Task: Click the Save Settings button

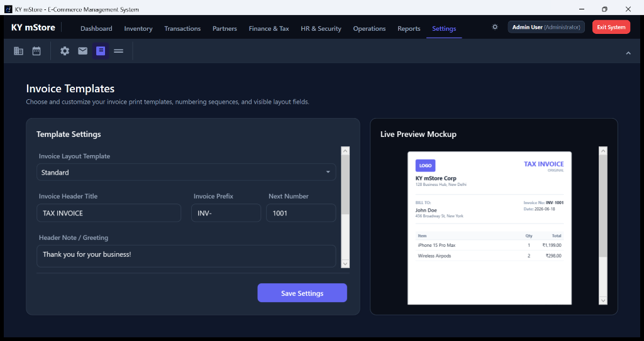Action: pyautogui.click(x=303, y=293)
